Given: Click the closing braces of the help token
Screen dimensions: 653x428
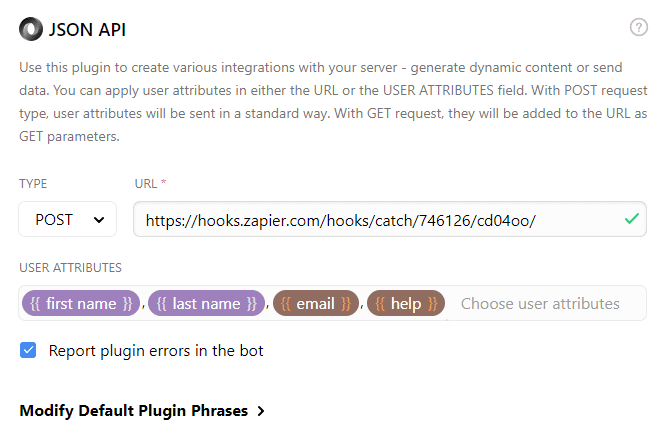Looking at the screenshot, I should 433,304.
